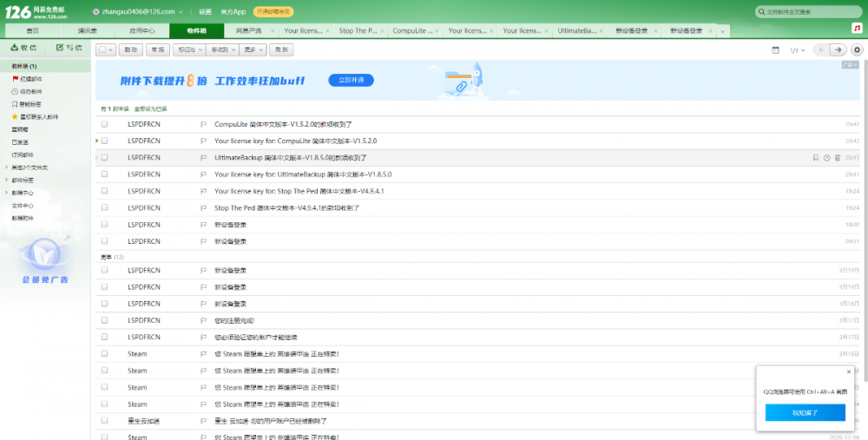The height and width of the screenshot is (440, 868).
Task: Open the 更多 dropdown
Action: click(x=253, y=49)
